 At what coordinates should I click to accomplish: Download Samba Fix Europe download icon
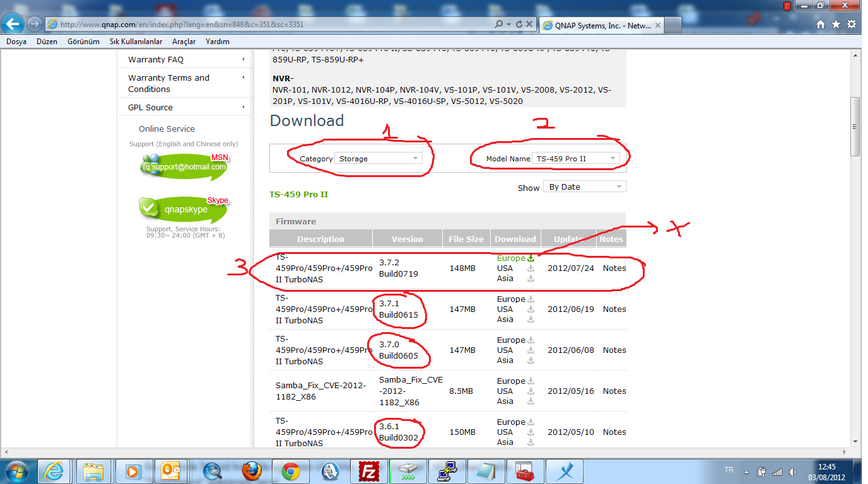(531, 381)
